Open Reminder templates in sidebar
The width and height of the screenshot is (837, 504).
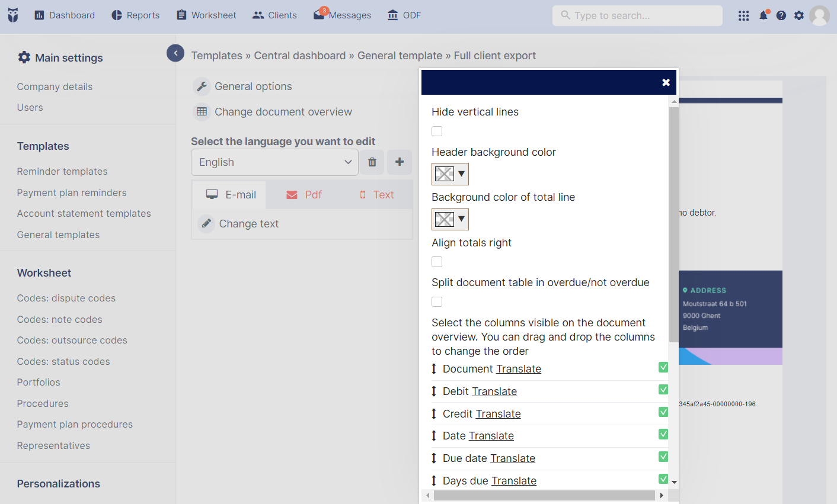[x=62, y=171]
